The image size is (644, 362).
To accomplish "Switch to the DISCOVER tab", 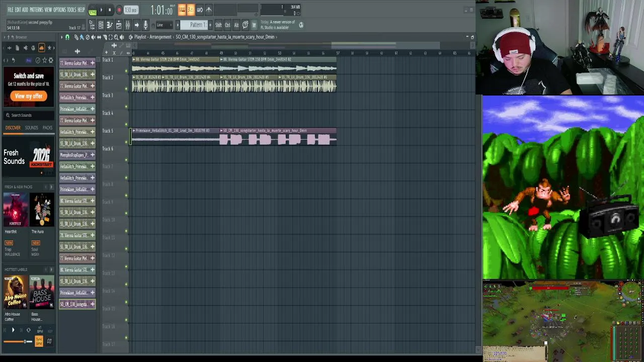I will [13, 128].
